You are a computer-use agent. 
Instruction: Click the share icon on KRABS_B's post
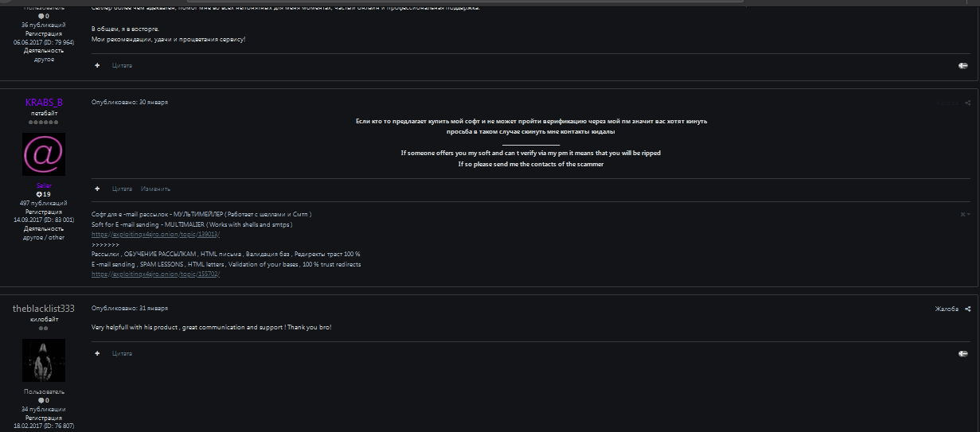(968, 103)
